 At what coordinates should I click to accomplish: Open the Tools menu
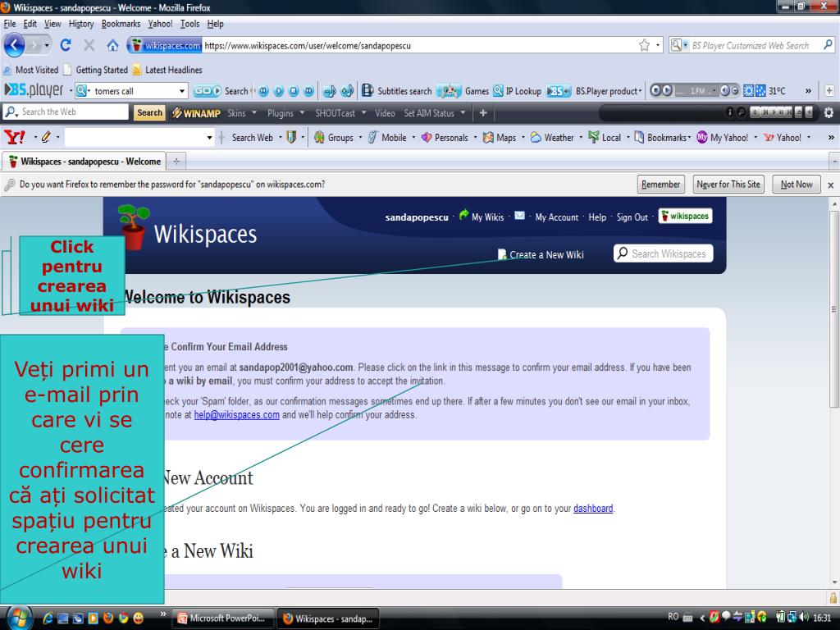pyautogui.click(x=189, y=24)
